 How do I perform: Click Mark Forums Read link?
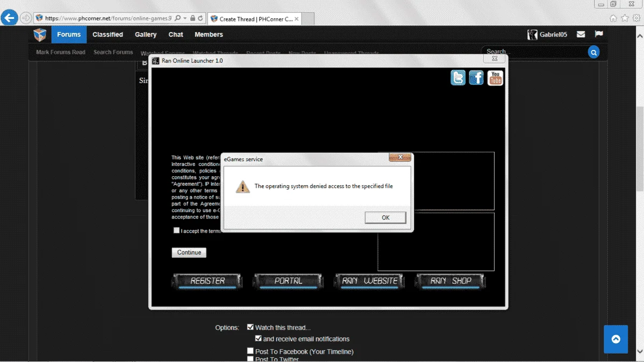(61, 52)
